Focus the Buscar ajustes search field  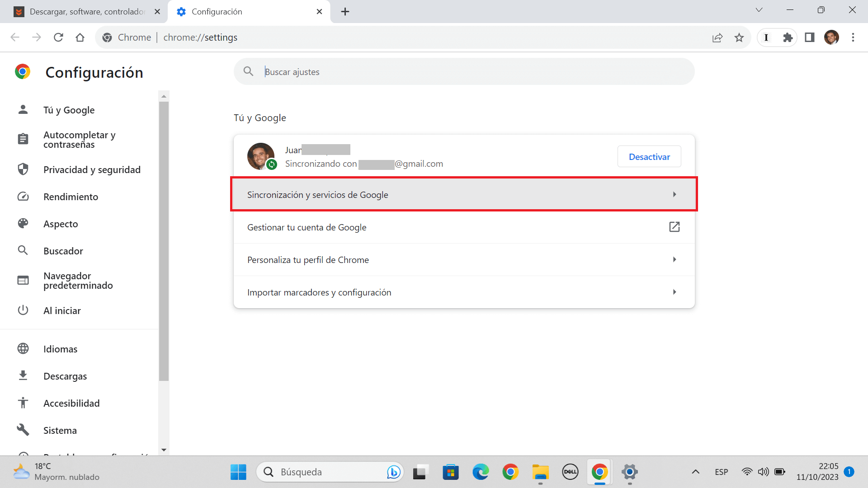point(464,72)
